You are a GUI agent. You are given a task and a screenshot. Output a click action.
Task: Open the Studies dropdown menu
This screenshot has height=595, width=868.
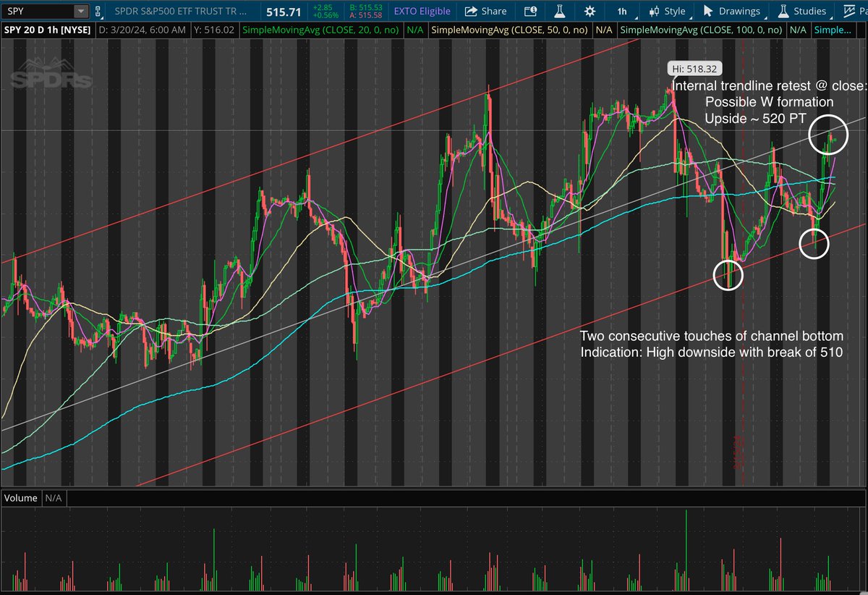click(802, 11)
